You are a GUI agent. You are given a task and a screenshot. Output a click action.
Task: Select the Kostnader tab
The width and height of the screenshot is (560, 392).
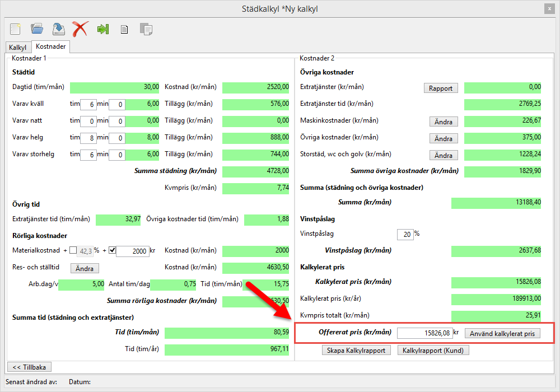click(x=50, y=47)
